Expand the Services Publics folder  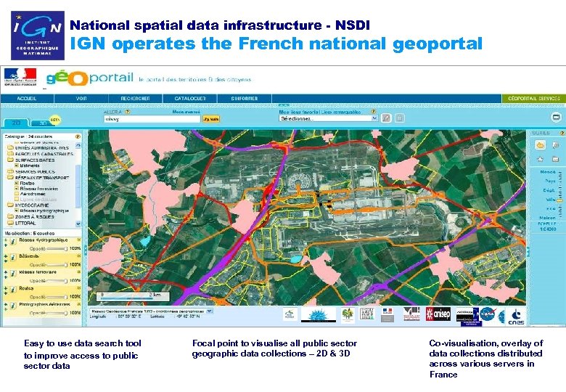pos(10,171)
